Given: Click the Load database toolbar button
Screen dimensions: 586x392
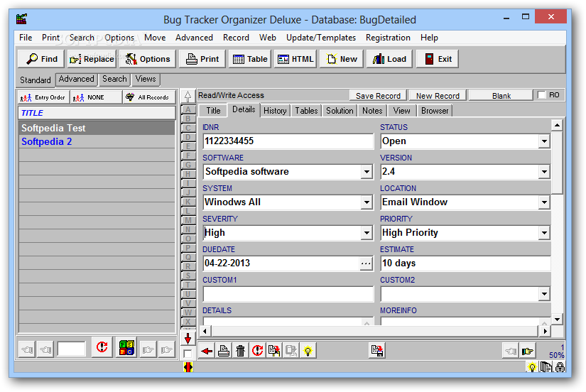Looking at the screenshot, I should 389,59.
